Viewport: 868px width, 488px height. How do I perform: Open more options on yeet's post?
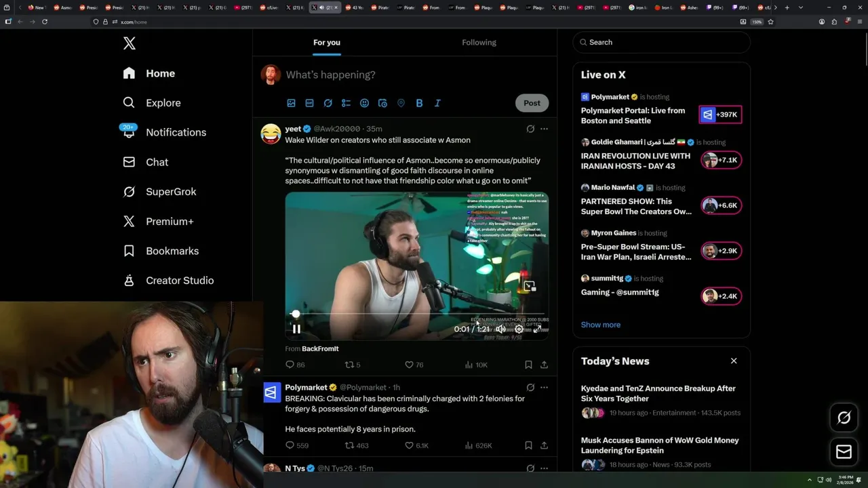[x=544, y=129]
